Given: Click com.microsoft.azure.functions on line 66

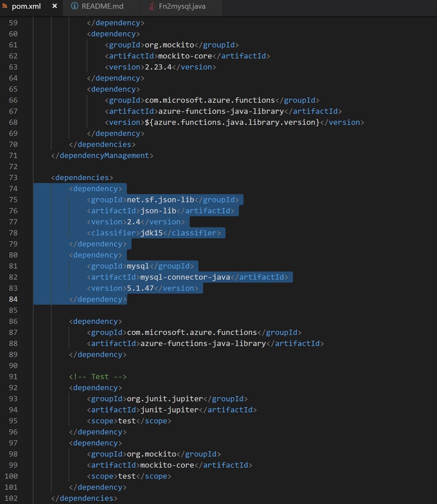Looking at the screenshot, I should pos(210,100).
